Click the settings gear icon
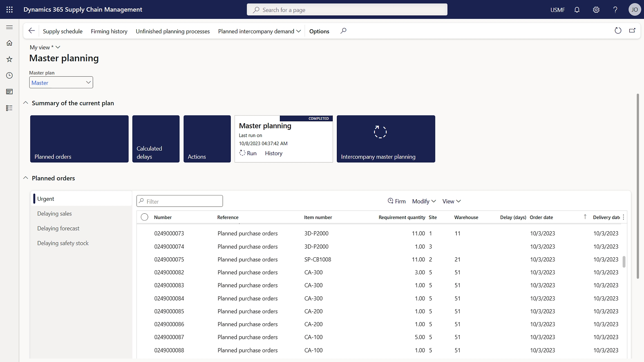The image size is (644, 362). [x=596, y=10]
